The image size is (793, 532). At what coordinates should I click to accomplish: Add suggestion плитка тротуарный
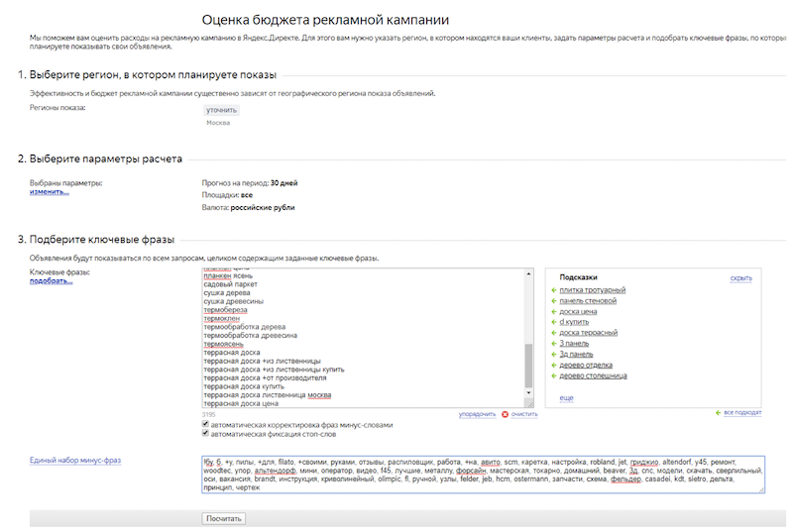tap(592, 290)
